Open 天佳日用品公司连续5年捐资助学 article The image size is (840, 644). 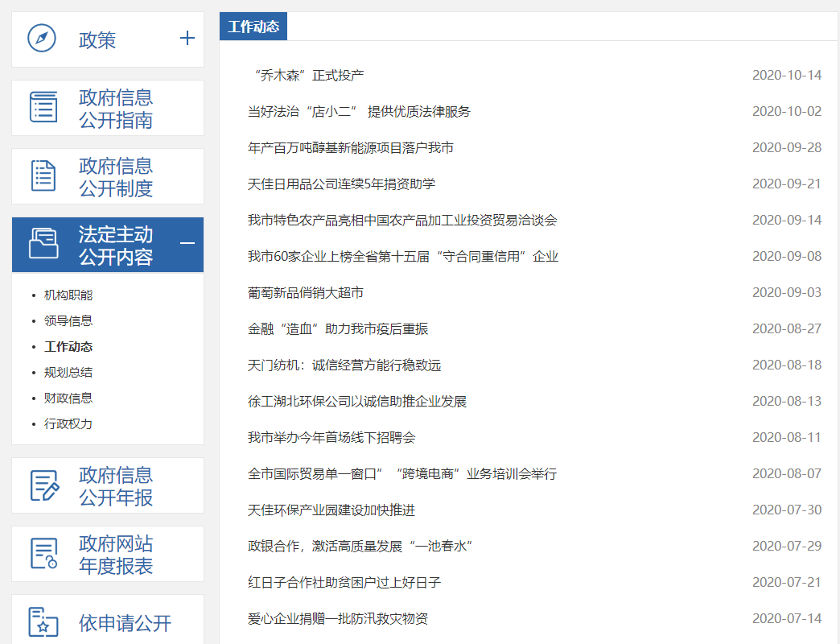(341, 184)
